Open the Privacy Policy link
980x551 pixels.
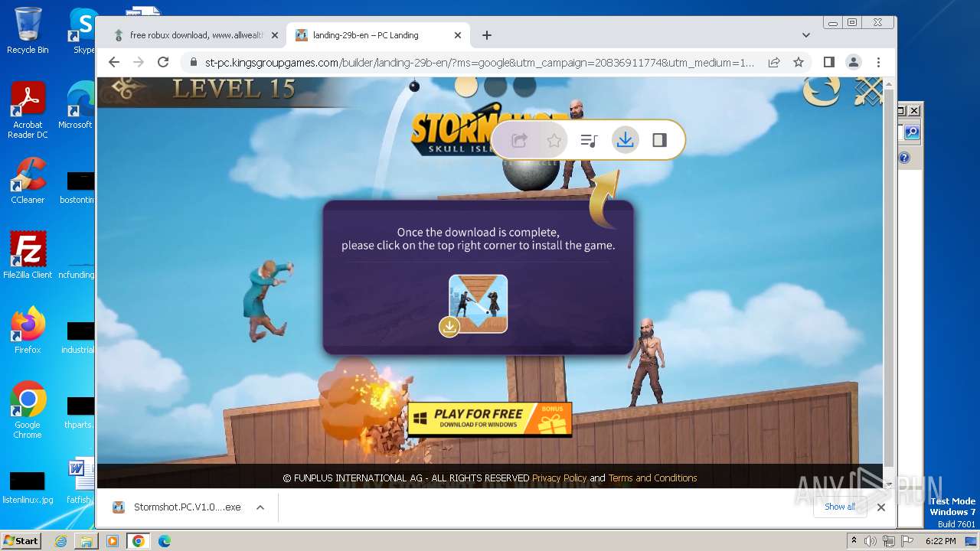[x=559, y=478]
